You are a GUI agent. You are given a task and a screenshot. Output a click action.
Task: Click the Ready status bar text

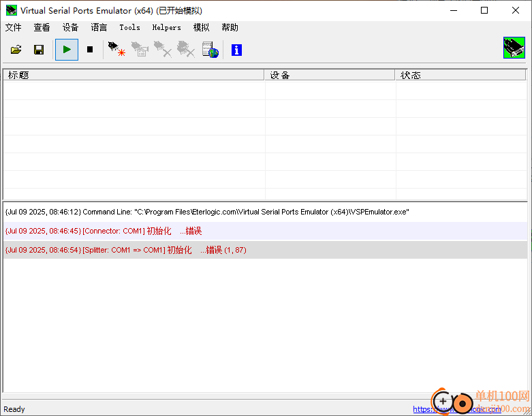pyautogui.click(x=14, y=409)
